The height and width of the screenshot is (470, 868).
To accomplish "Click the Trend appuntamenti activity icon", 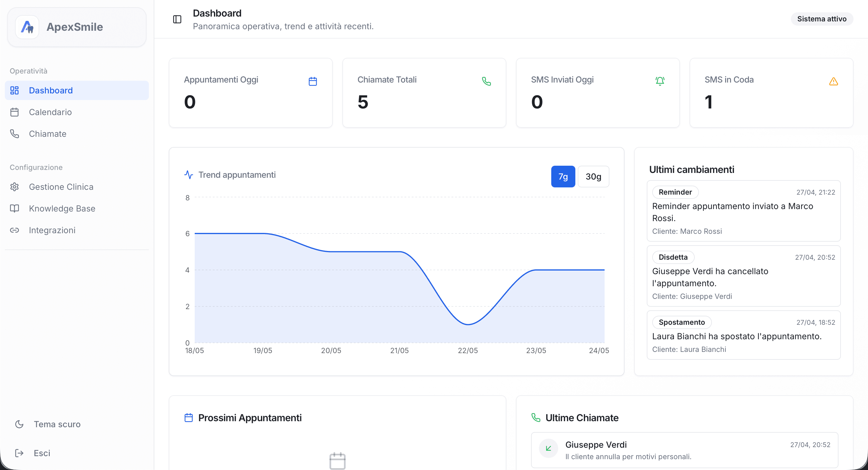I will [189, 174].
